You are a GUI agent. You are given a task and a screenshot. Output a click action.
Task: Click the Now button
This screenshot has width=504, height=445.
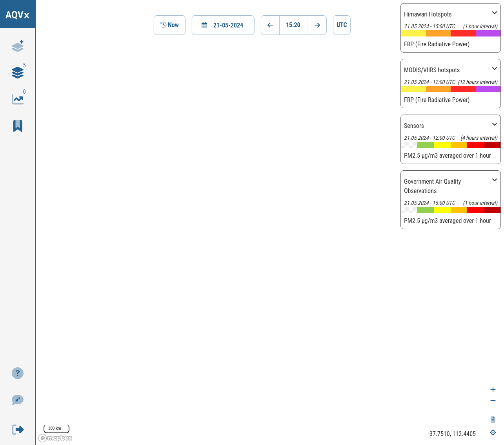169,25
